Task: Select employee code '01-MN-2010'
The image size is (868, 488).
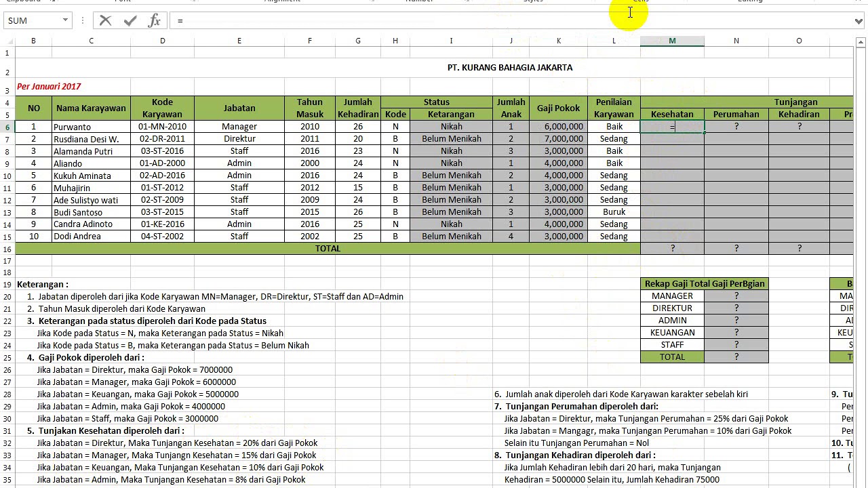Action: [162, 127]
